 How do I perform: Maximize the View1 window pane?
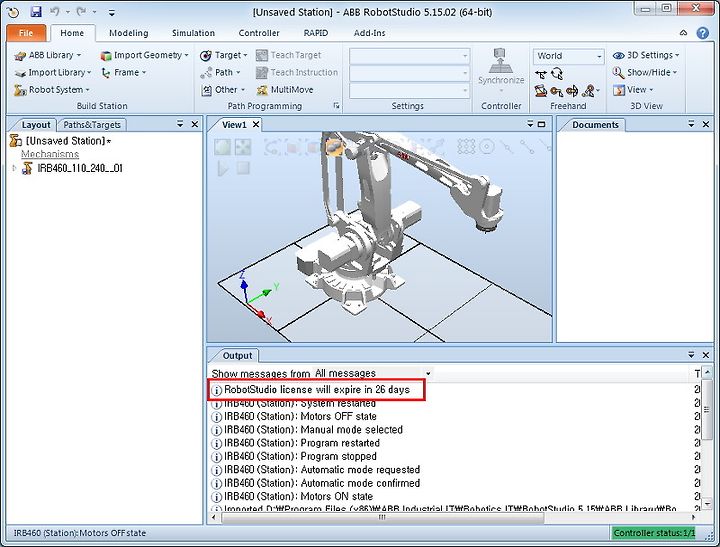point(542,124)
